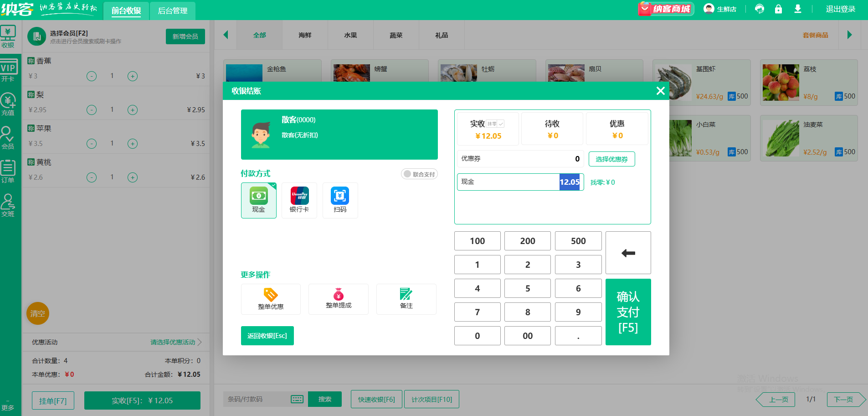Click the right chevron beside 套餐商品
Viewport: 868px width, 416px height.
click(849, 35)
